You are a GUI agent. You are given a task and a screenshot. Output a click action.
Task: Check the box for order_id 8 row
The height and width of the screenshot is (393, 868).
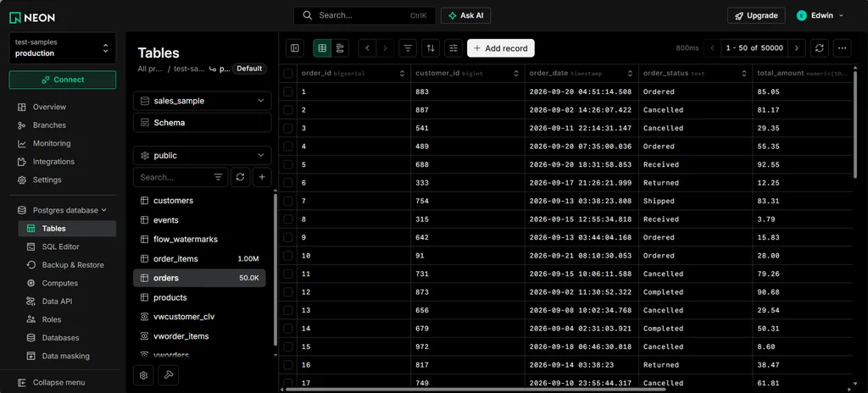tap(288, 219)
